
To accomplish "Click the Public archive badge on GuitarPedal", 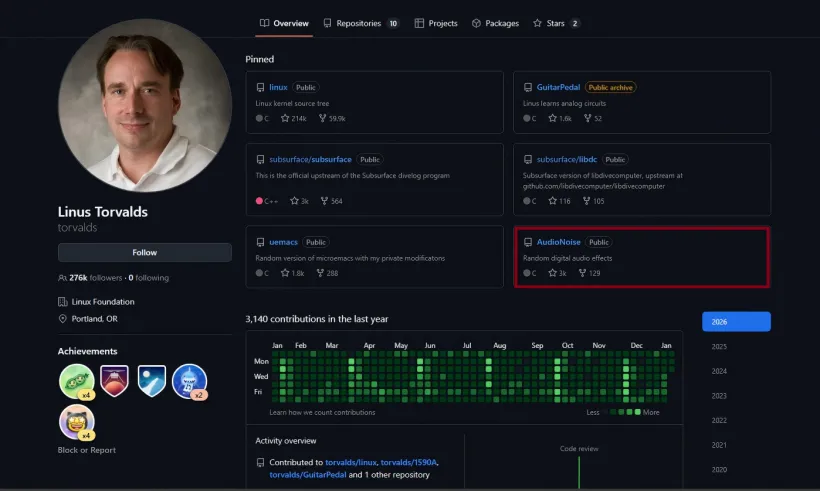I will pos(610,87).
